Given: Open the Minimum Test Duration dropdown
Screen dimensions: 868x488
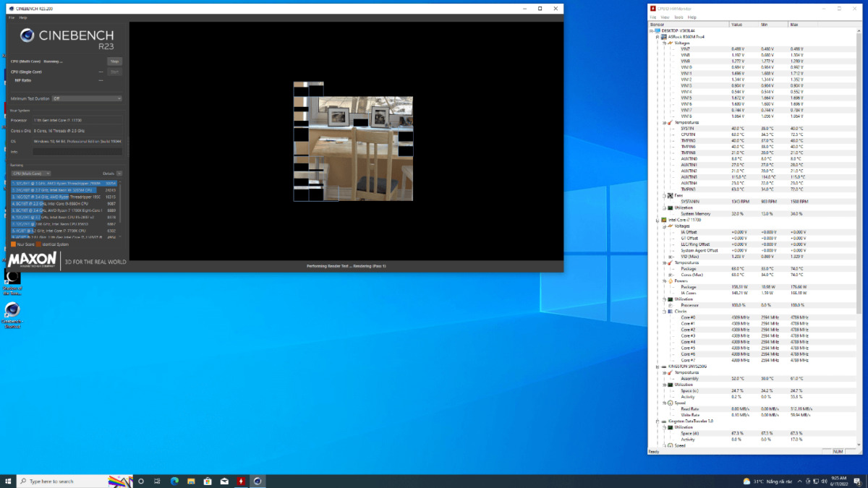Looking at the screenshot, I should [87, 98].
